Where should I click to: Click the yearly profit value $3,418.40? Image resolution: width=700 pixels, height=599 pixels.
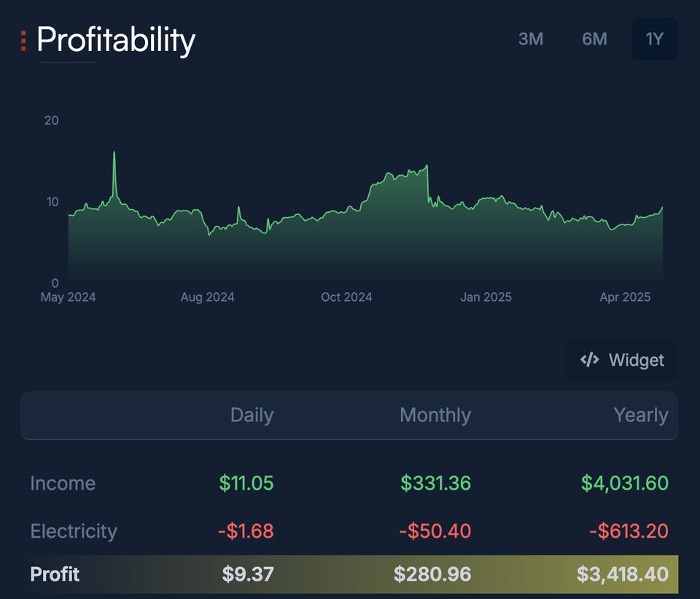coord(622,574)
